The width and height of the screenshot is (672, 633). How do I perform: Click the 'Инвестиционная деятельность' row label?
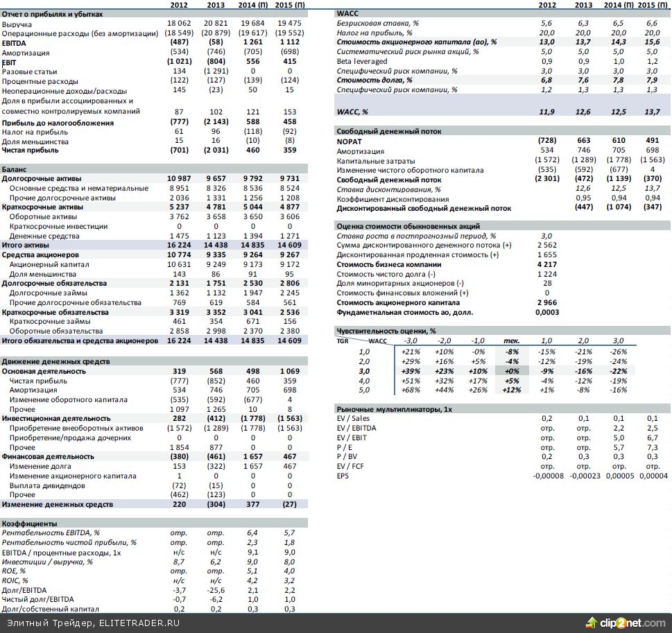[x=56, y=418]
